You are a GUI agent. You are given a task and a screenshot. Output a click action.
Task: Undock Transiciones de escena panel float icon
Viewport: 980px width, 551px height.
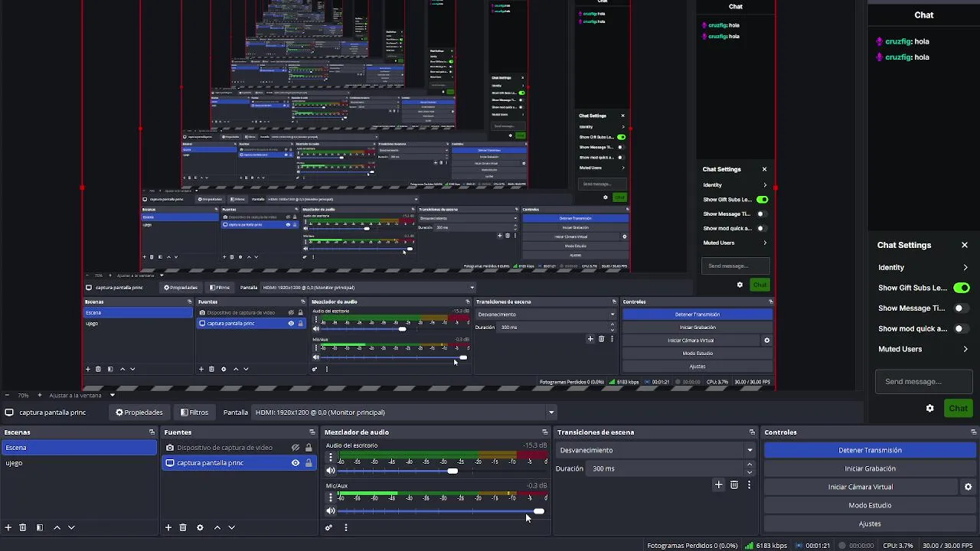pyautogui.click(x=752, y=432)
